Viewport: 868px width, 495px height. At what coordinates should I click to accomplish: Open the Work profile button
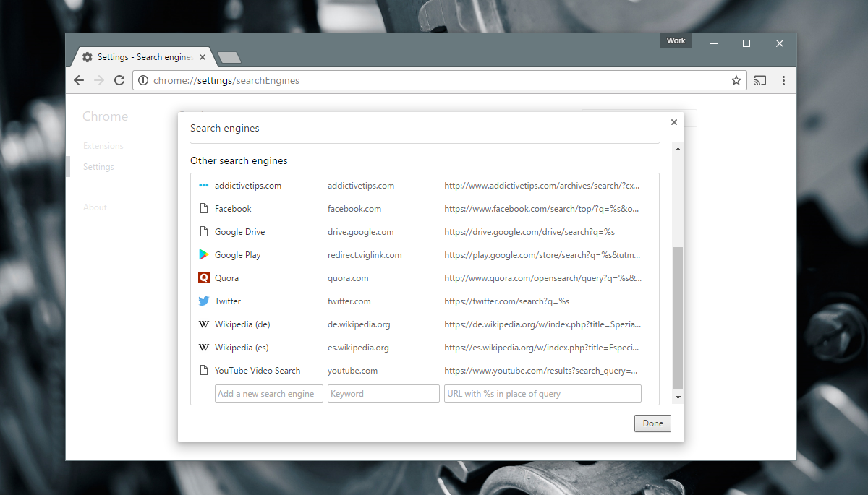(x=676, y=41)
